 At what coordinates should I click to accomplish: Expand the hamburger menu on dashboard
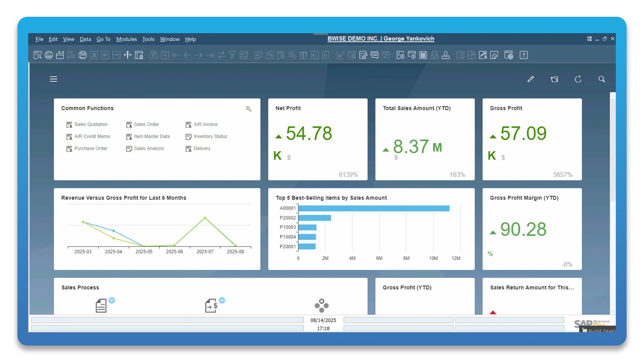tap(53, 79)
